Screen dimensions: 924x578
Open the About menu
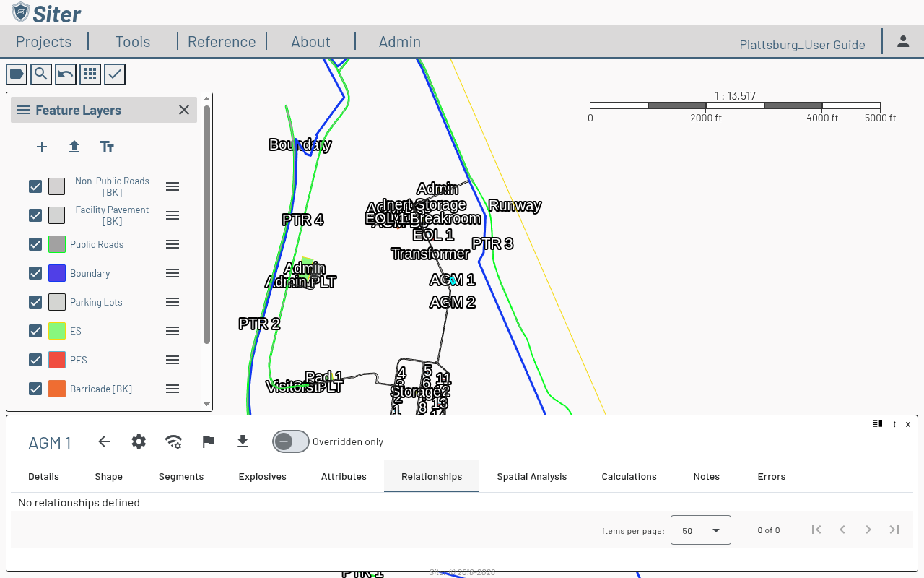point(310,41)
